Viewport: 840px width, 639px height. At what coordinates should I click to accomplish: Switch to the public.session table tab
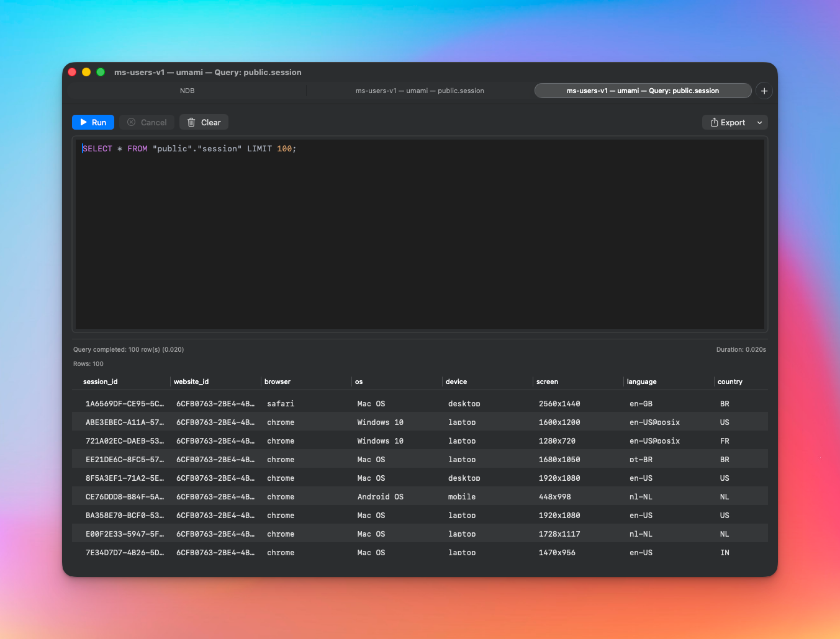420,91
